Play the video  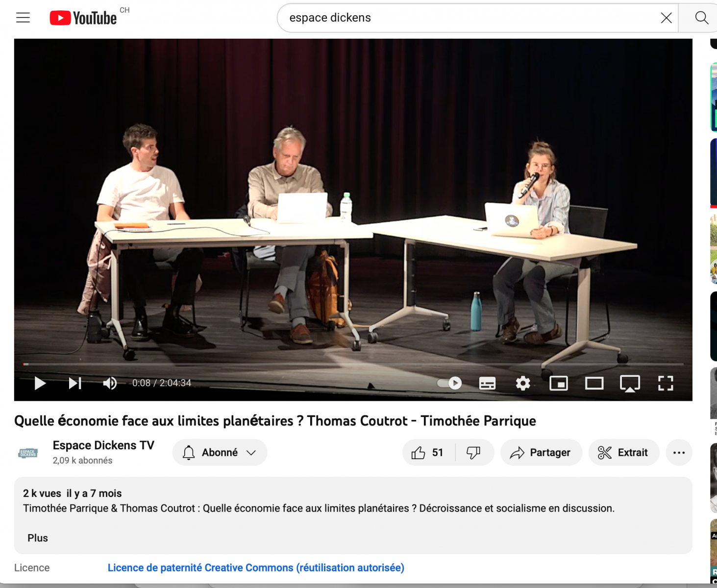click(x=40, y=383)
